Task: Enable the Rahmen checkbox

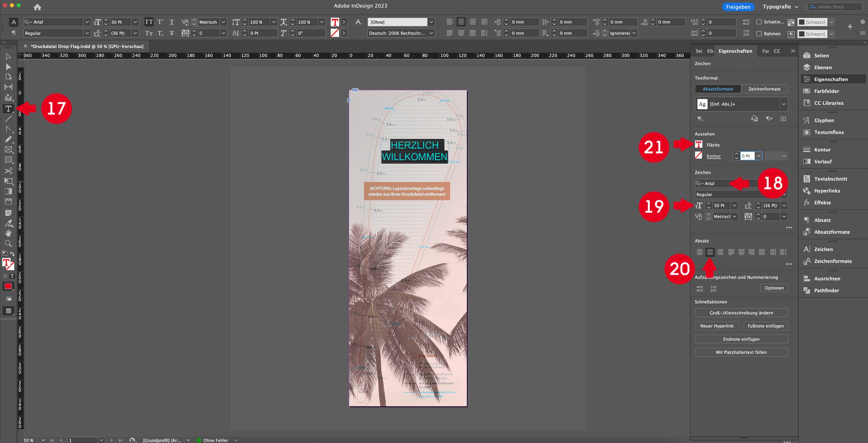Action: coord(759,34)
